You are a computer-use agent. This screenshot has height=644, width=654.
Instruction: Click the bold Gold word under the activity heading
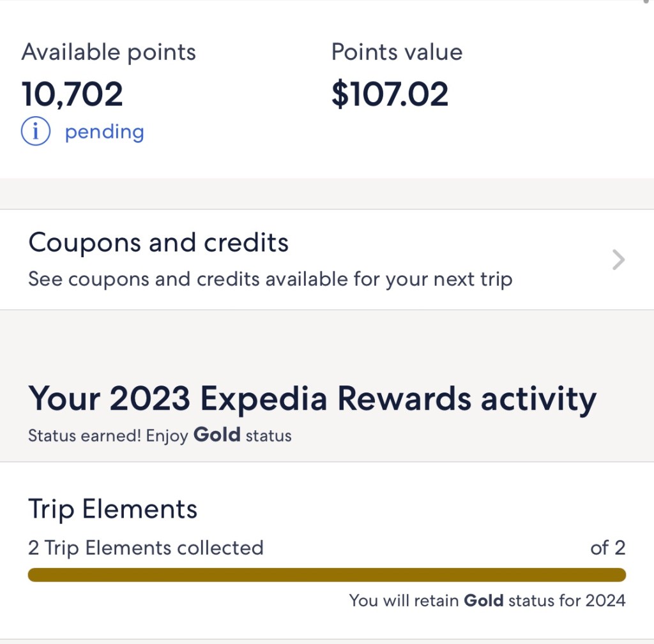tap(217, 435)
